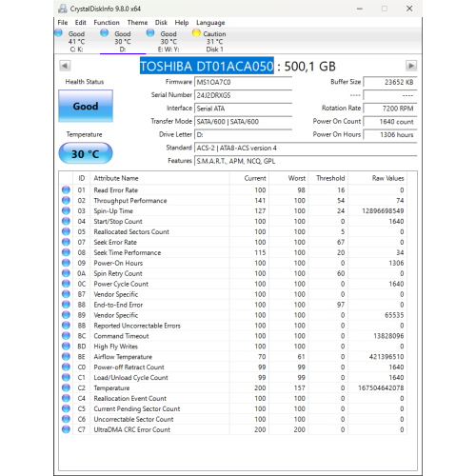Select the C: K: disk tab at 41 °C
Screen dimensions: 476x476
point(76,41)
